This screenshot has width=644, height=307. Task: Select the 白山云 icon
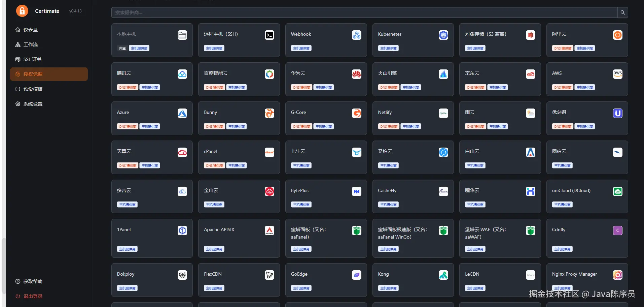click(x=531, y=152)
